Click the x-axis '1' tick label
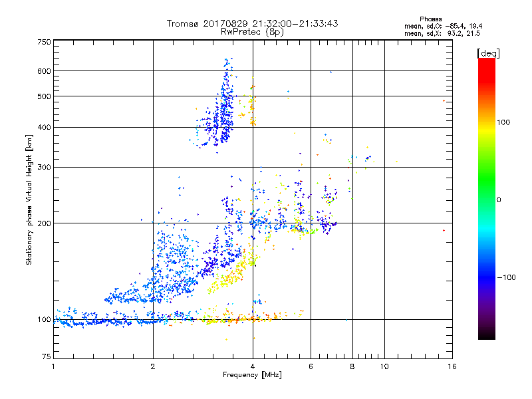This screenshot has width=532, height=399. tap(53, 366)
